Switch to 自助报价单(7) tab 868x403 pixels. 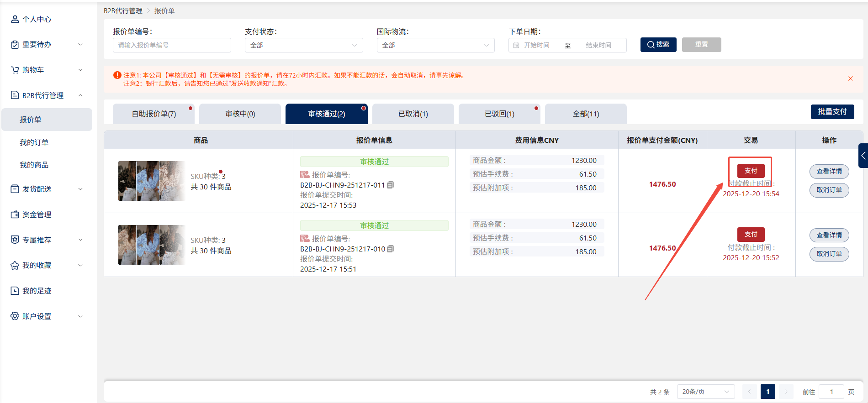pyautogui.click(x=153, y=114)
